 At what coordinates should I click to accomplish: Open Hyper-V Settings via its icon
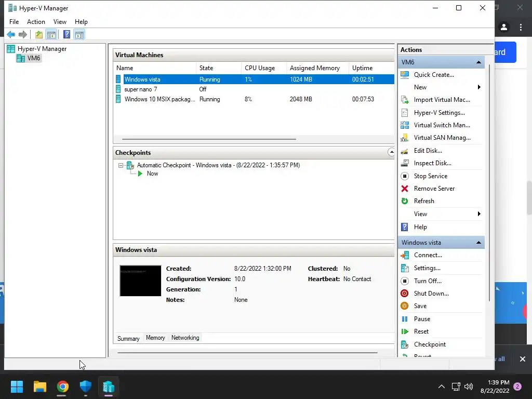(x=405, y=113)
